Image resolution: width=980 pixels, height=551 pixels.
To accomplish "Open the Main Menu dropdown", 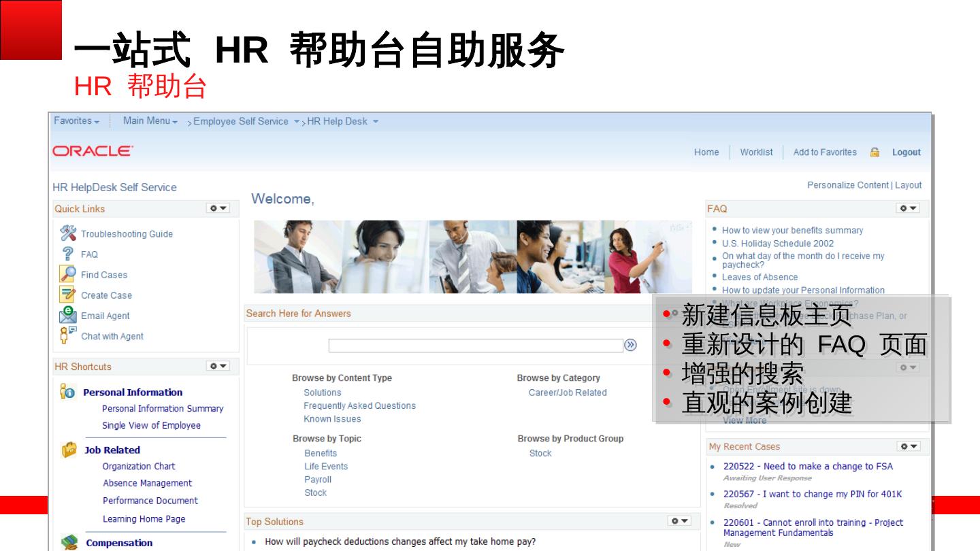I will 150,121.
